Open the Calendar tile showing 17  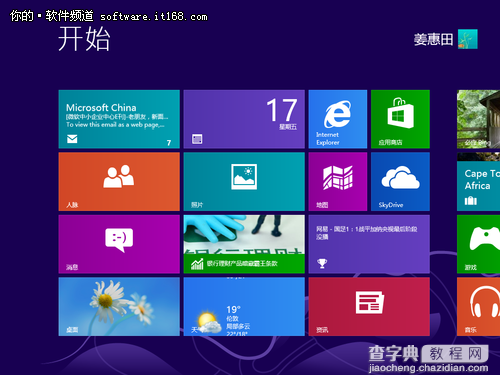(244, 119)
